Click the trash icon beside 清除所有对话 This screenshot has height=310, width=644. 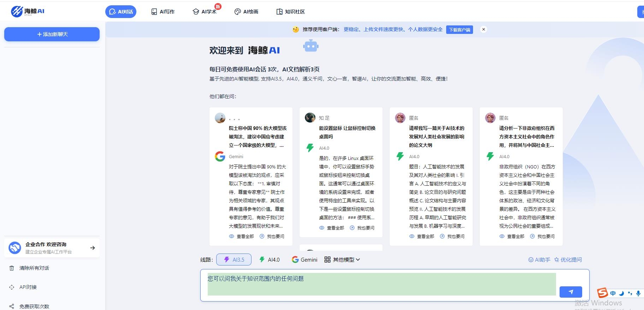12,268
